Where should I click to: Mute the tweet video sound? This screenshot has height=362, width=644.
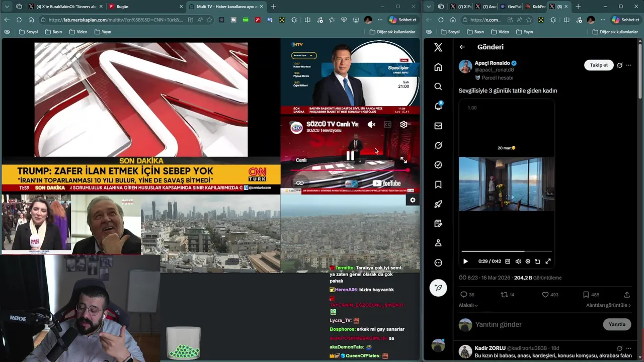(518, 261)
